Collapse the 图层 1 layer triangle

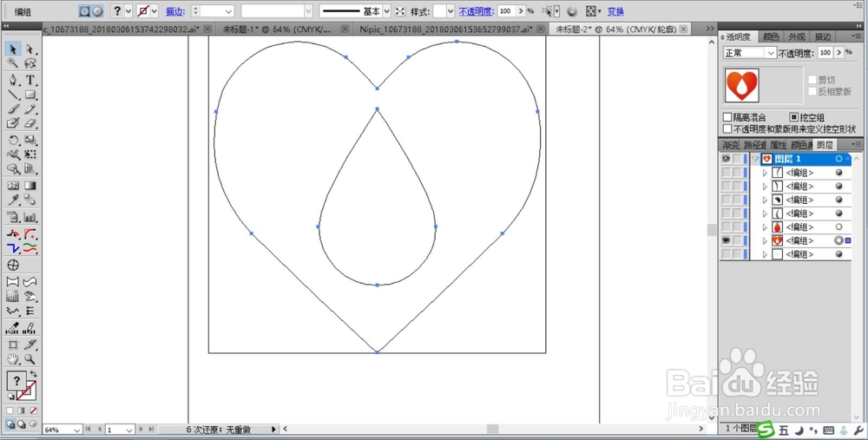click(755, 159)
